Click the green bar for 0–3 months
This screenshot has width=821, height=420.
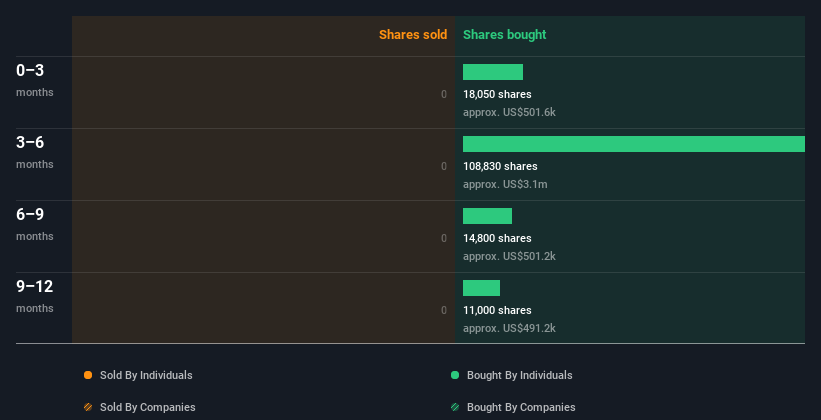(493, 72)
